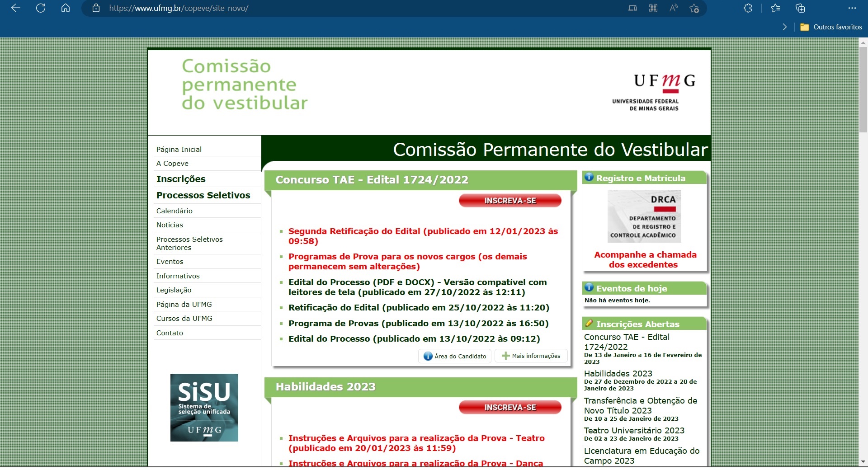The width and height of the screenshot is (868, 470).
Task: Click the app-available icon in address bar
Action: point(633,8)
